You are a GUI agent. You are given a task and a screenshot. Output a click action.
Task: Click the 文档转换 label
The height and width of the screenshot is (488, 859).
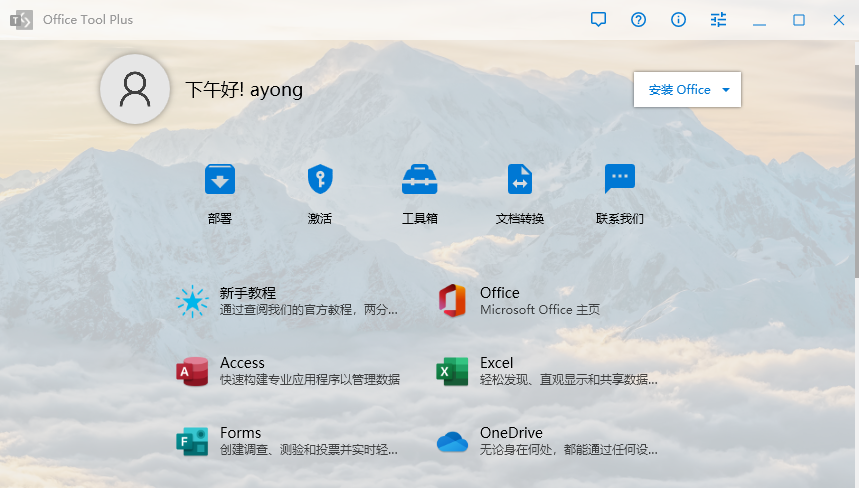pyautogui.click(x=520, y=219)
